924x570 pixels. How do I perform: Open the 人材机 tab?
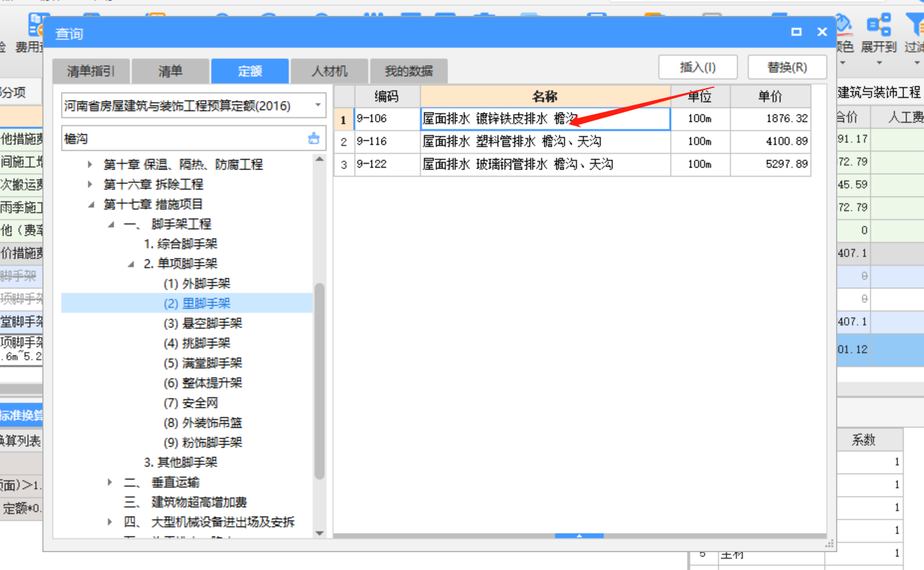click(x=329, y=71)
